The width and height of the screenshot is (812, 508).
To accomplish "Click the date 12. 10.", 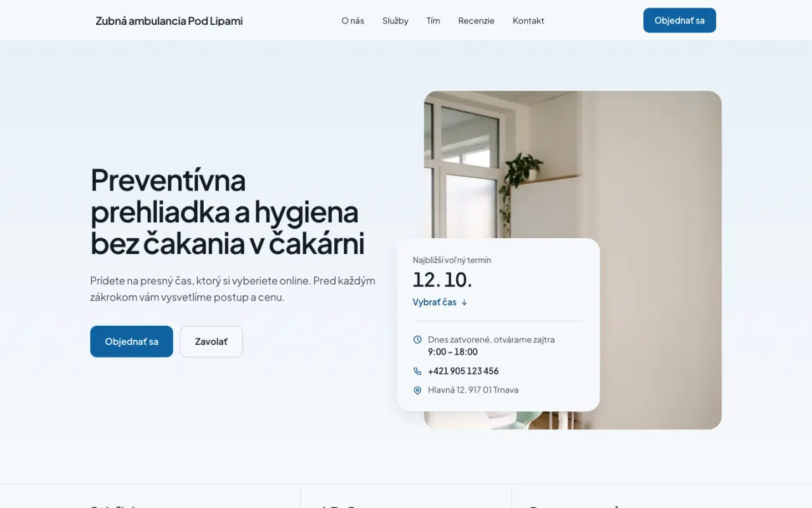I will click(x=443, y=279).
